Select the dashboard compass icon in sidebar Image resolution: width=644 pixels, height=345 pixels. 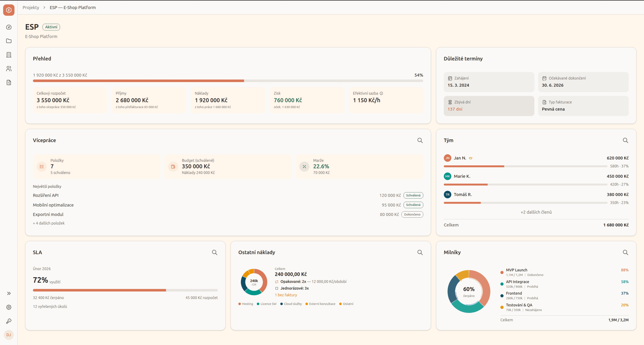pos(9,27)
